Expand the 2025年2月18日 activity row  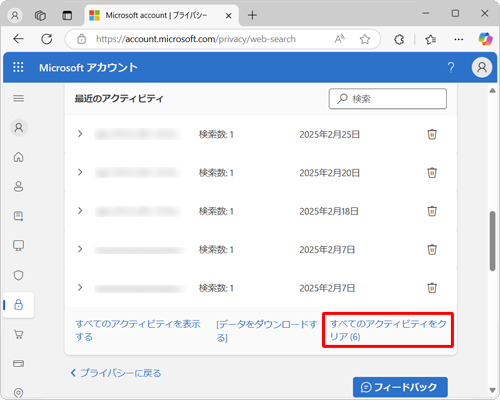pyautogui.click(x=80, y=211)
